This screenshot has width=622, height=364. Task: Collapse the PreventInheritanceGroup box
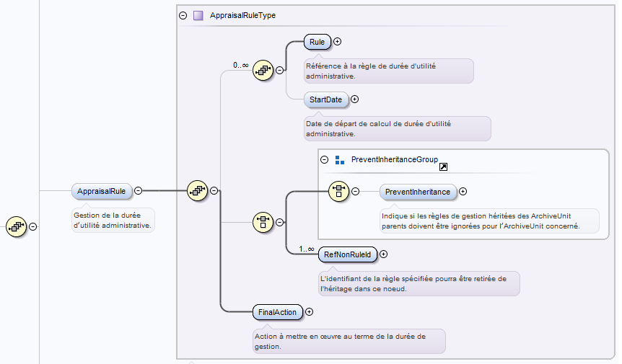coord(324,159)
